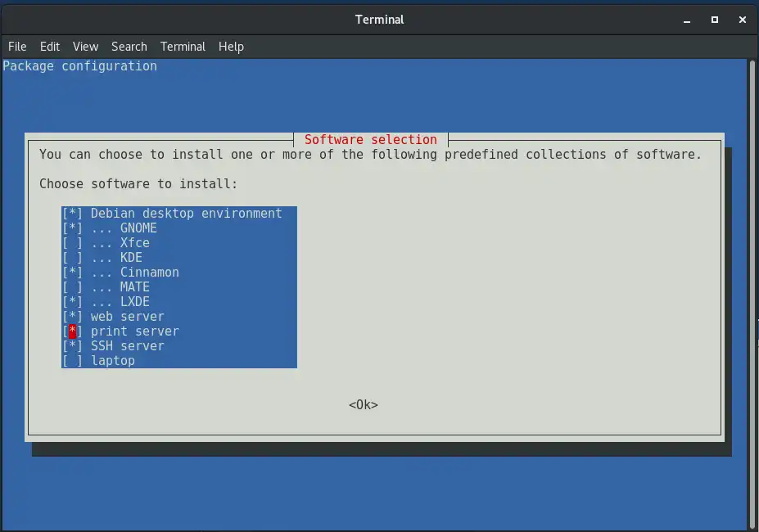The width and height of the screenshot is (759, 532).
Task: Open the Edit menu
Action: coord(50,47)
